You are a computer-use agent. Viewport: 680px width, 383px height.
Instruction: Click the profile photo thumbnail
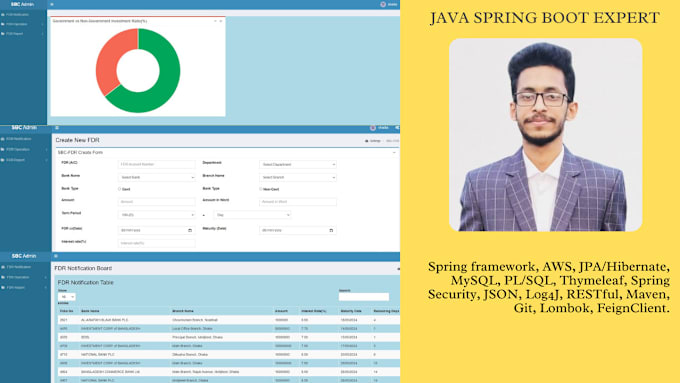coord(546,135)
